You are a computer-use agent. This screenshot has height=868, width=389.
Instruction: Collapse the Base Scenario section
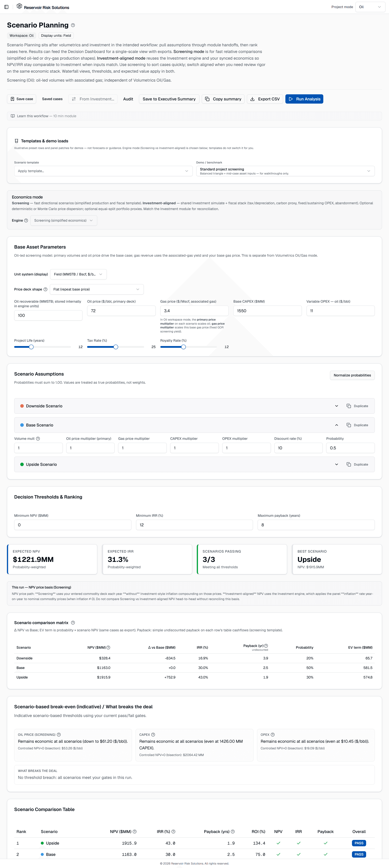click(x=336, y=425)
